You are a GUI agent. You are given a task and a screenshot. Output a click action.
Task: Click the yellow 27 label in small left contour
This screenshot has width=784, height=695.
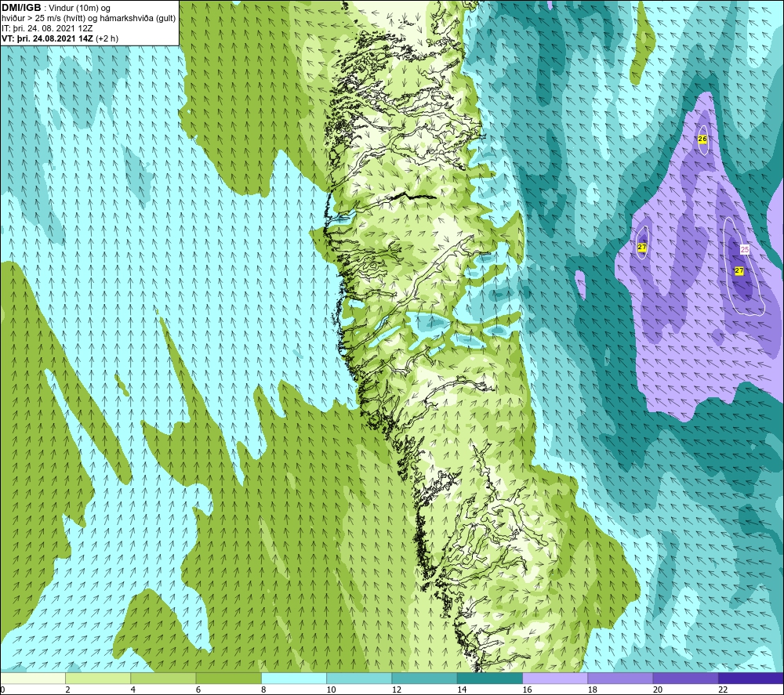[x=642, y=247]
